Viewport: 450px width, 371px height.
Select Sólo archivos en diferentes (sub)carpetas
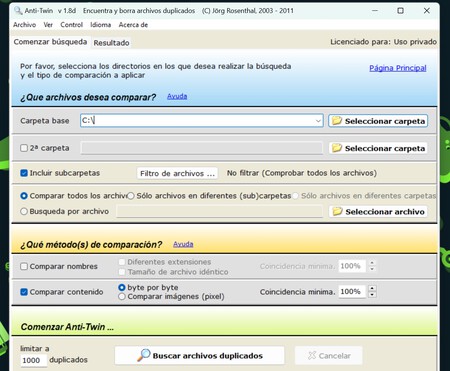coord(131,196)
